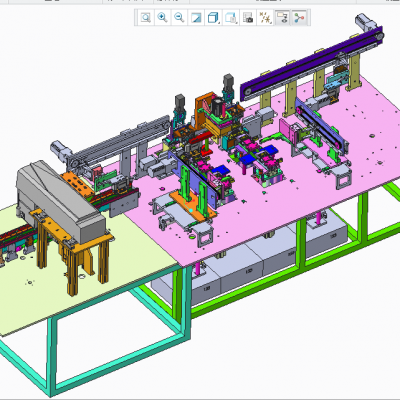Click the graphics toolbar grip handle

136,17
